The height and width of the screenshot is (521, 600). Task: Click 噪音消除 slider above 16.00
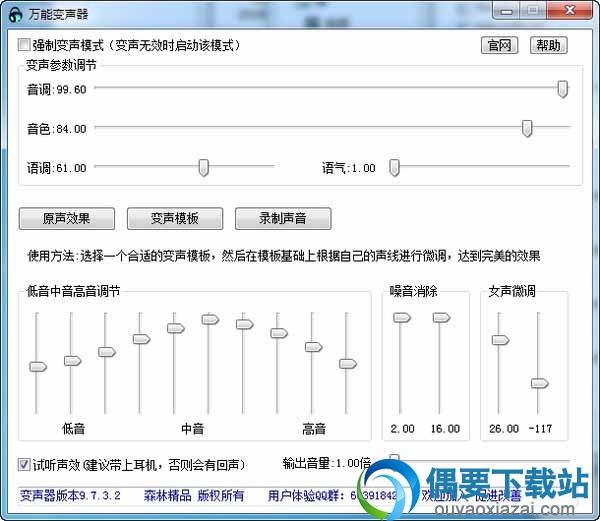pyautogui.click(x=441, y=317)
